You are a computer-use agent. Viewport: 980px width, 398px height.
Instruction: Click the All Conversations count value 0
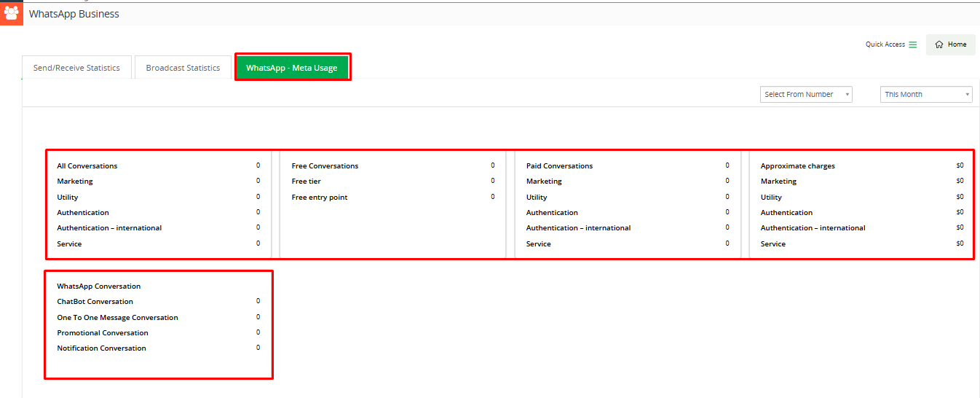pos(258,165)
